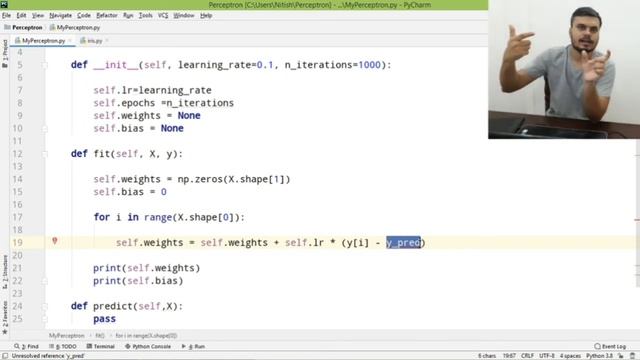Click the Perceptron folder breadcrumb in navigation bar
This screenshot has height=360, width=640.
coord(23,27)
